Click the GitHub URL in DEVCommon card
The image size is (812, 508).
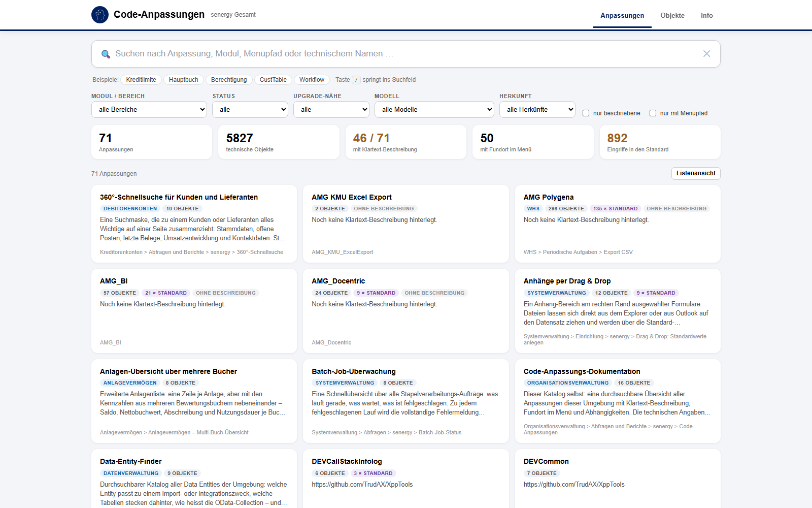pyautogui.click(x=574, y=485)
